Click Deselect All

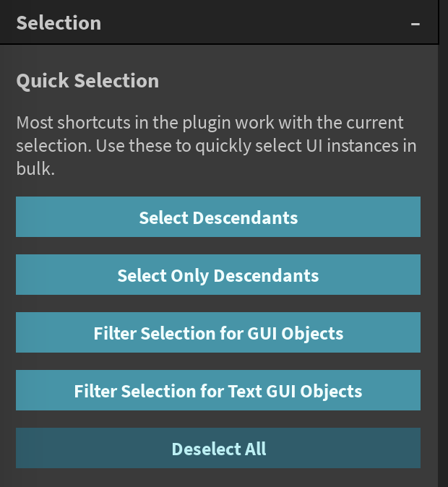218,449
